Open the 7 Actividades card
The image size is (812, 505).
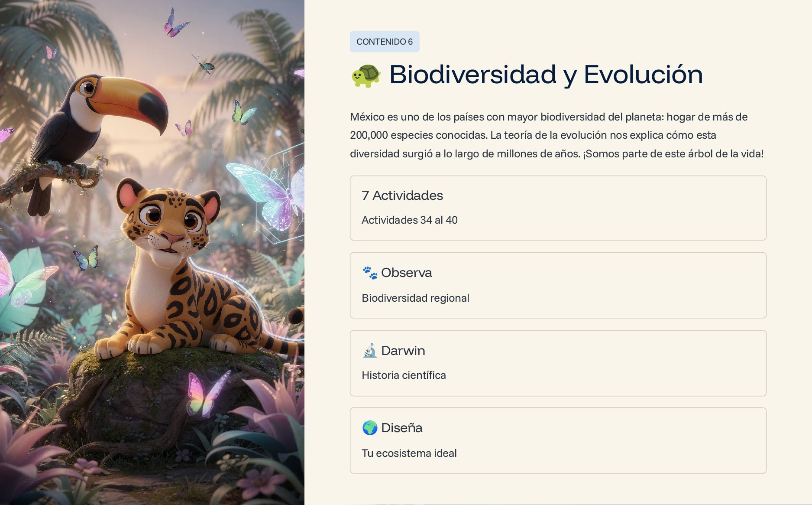click(558, 208)
